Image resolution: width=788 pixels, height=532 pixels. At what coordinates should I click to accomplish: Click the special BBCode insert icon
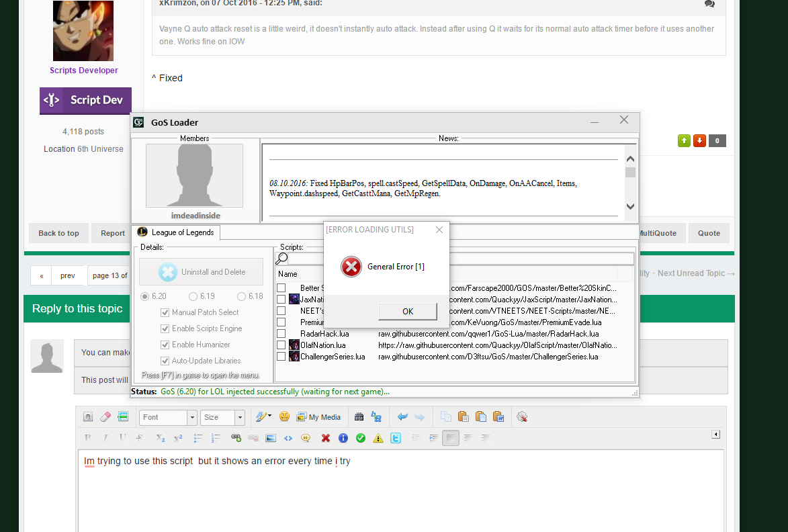pyautogui.click(x=123, y=416)
